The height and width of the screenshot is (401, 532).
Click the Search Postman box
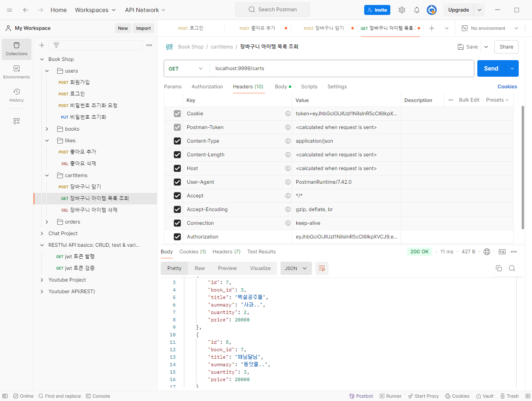pos(273,10)
